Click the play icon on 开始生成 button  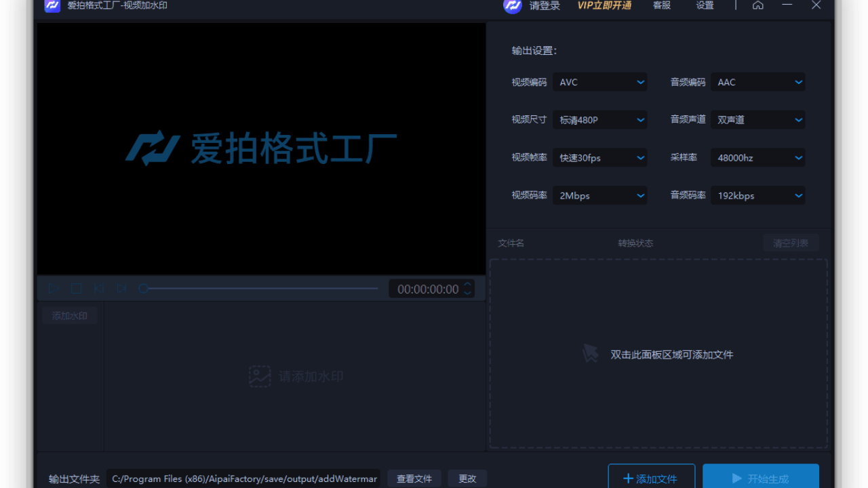pyautogui.click(x=736, y=478)
